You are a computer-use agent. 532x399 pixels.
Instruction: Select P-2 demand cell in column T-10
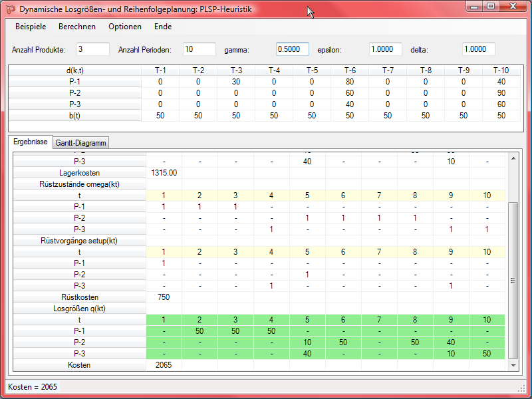coord(501,93)
